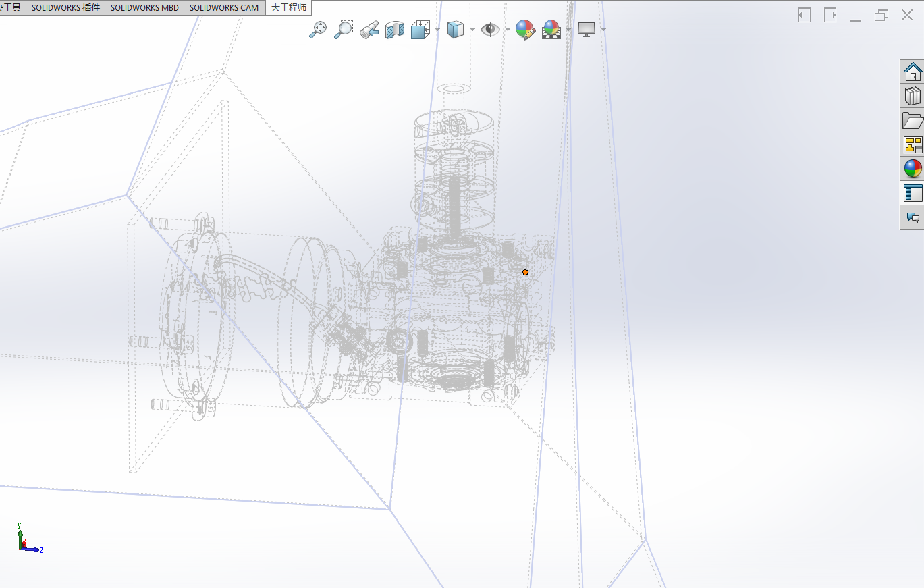The width and height of the screenshot is (924, 588).
Task: Expand the View Orientation dropdown arrow
Action: [438, 30]
